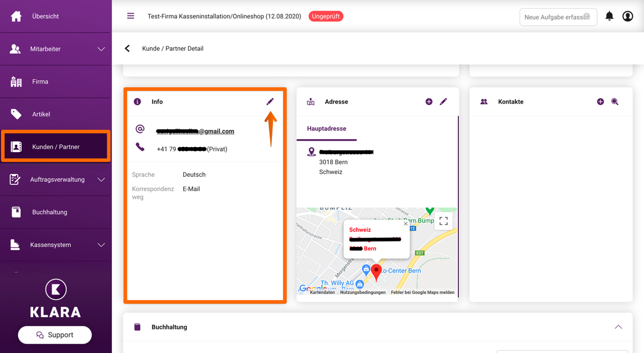Show the map in fullscreen
The image size is (644, 353).
(443, 221)
